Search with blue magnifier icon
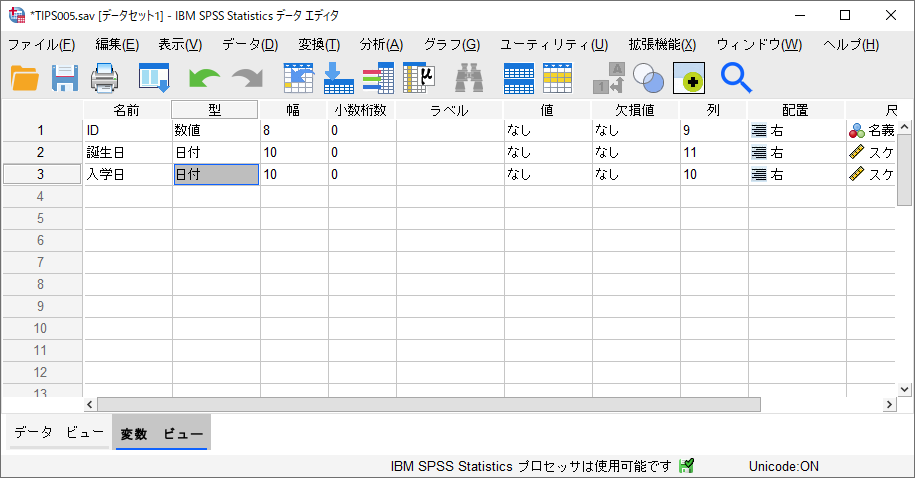Image resolution: width=915 pixels, height=478 pixels. 736,78
